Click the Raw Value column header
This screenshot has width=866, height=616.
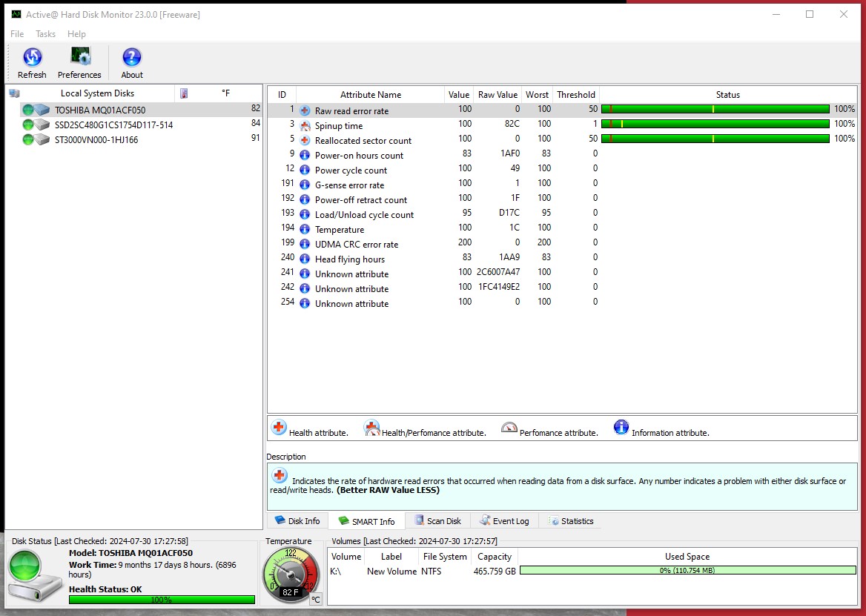pyautogui.click(x=497, y=94)
